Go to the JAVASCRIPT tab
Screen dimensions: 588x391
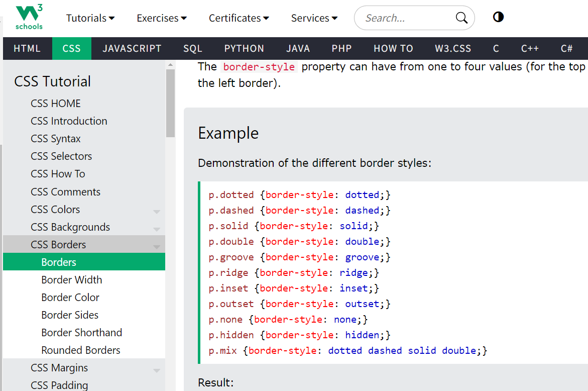click(x=132, y=48)
